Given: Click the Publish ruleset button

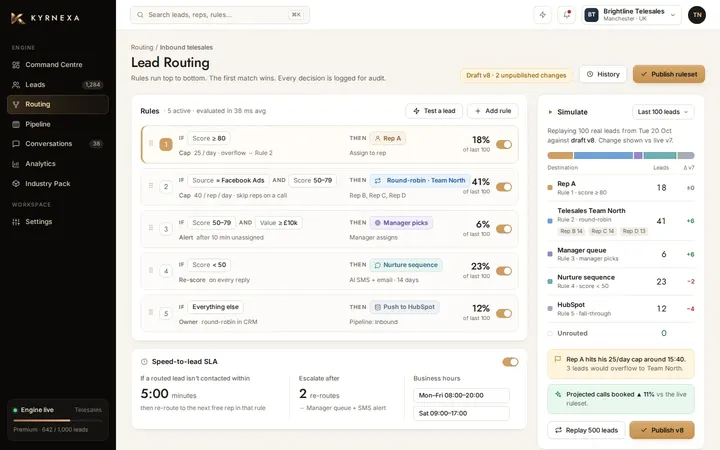Looking at the screenshot, I should tap(669, 74).
